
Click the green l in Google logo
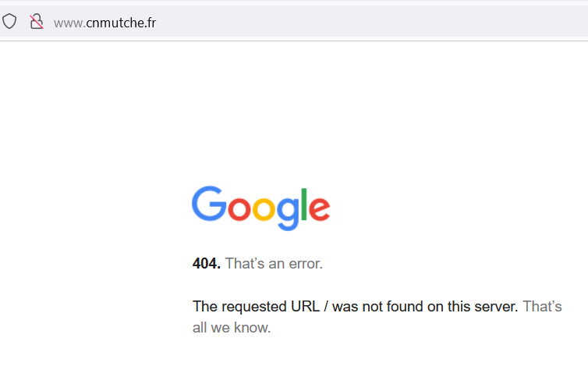coord(304,204)
